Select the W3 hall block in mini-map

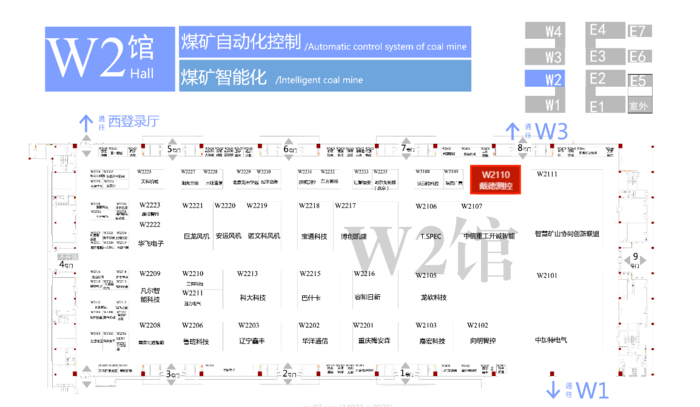[x=545, y=57]
